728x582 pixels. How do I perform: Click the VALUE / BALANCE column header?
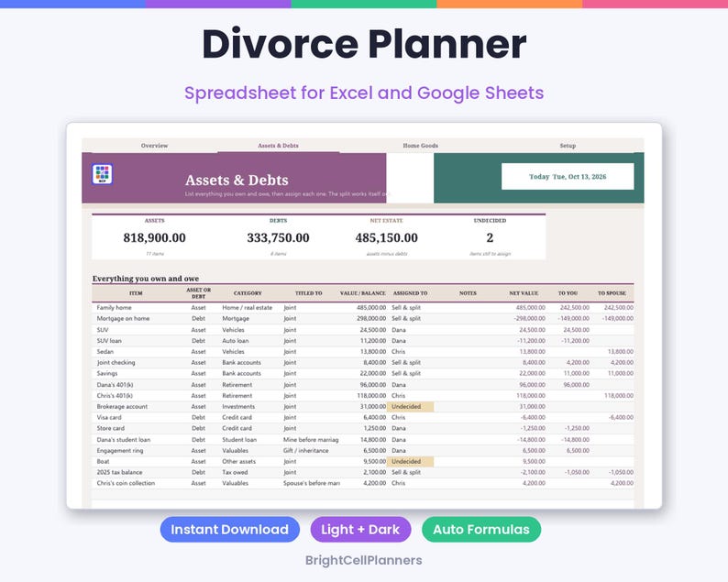(x=362, y=293)
